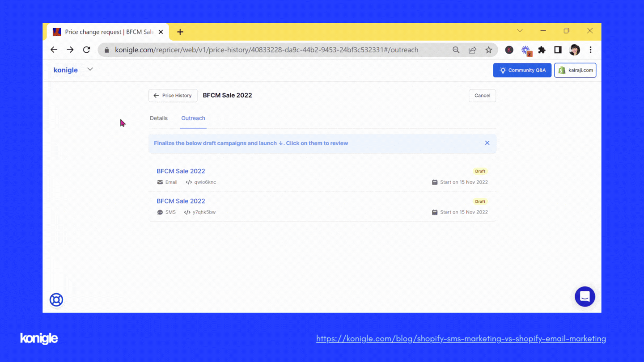Image resolution: width=644 pixels, height=362 pixels.
Task: Go back with the browser back arrow
Action: pos(54,50)
